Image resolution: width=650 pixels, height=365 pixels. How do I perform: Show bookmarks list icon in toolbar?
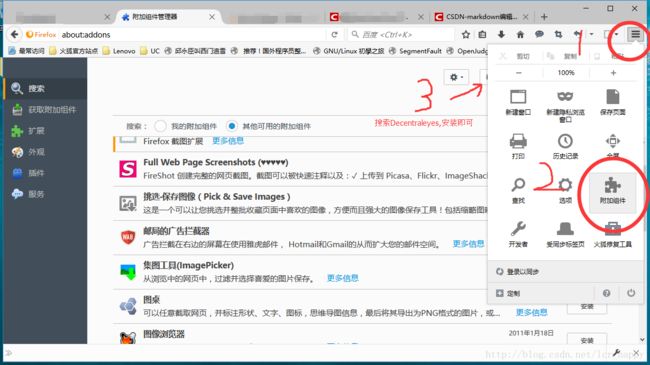[x=482, y=34]
